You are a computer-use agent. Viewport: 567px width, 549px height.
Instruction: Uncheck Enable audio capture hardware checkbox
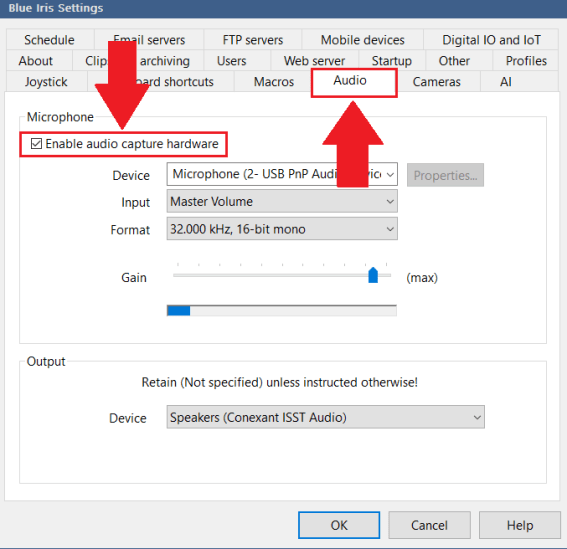click(x=36, y=144)
